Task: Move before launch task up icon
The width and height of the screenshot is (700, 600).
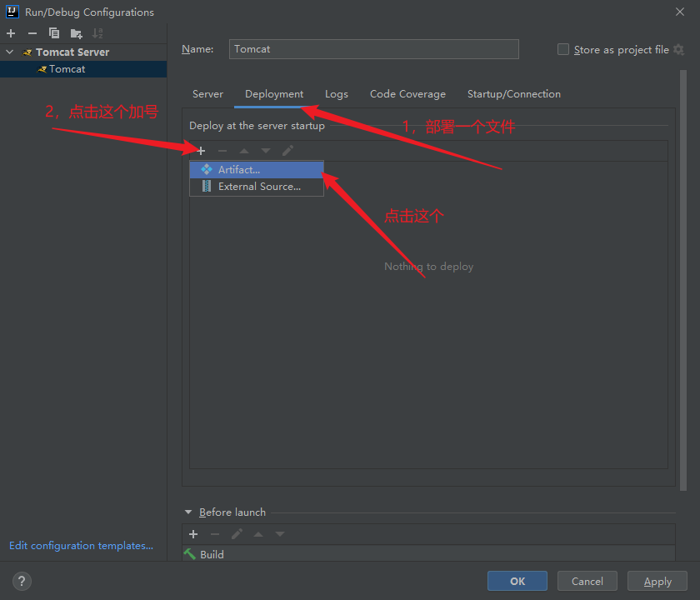Action: (x=258, y=534)
